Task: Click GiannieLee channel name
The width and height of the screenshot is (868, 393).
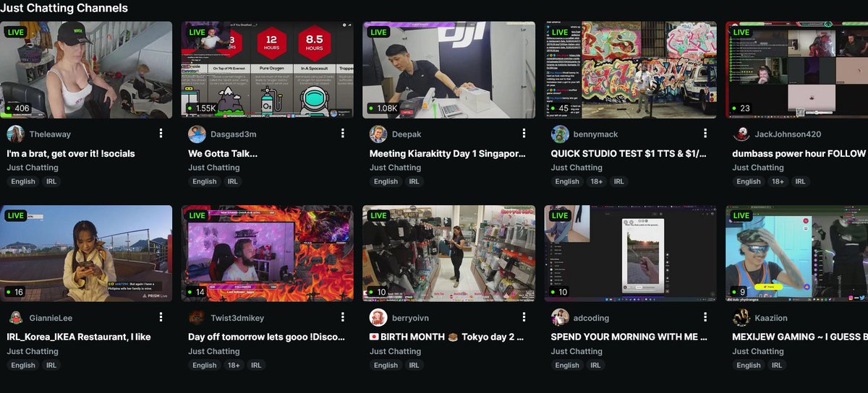Action: click(x=51, y=318)
